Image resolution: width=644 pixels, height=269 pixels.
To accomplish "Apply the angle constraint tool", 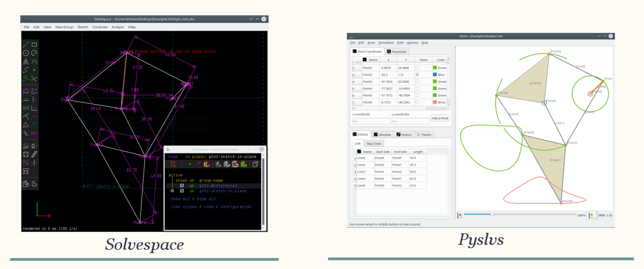I will [35, 90].
